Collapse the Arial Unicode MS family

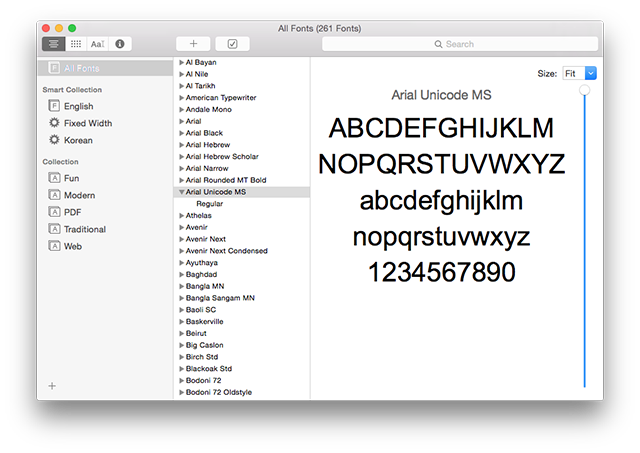click(x=181, y=192)
